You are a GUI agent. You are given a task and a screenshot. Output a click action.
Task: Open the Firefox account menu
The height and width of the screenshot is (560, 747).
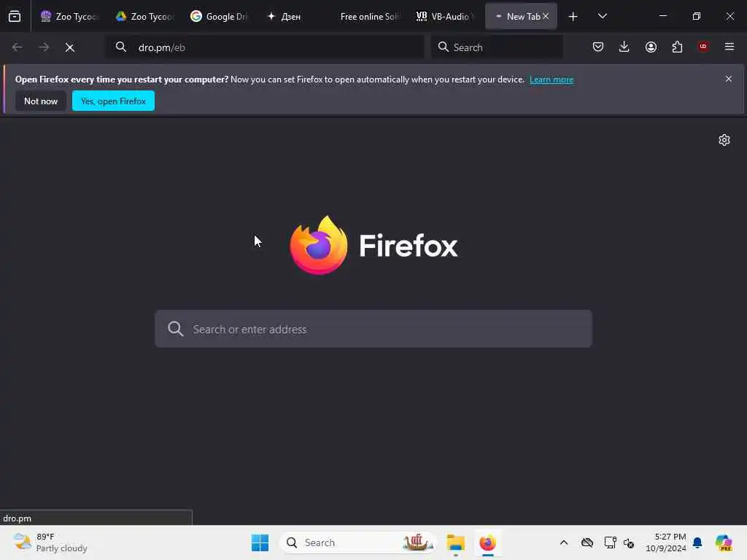click(651, 47)
